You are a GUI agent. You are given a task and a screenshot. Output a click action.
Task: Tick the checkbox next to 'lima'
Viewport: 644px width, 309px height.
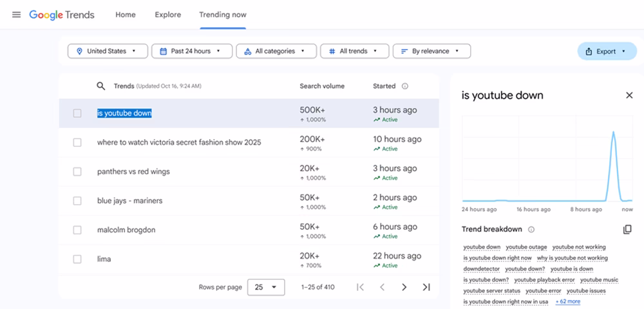click(x=77, y=259)
